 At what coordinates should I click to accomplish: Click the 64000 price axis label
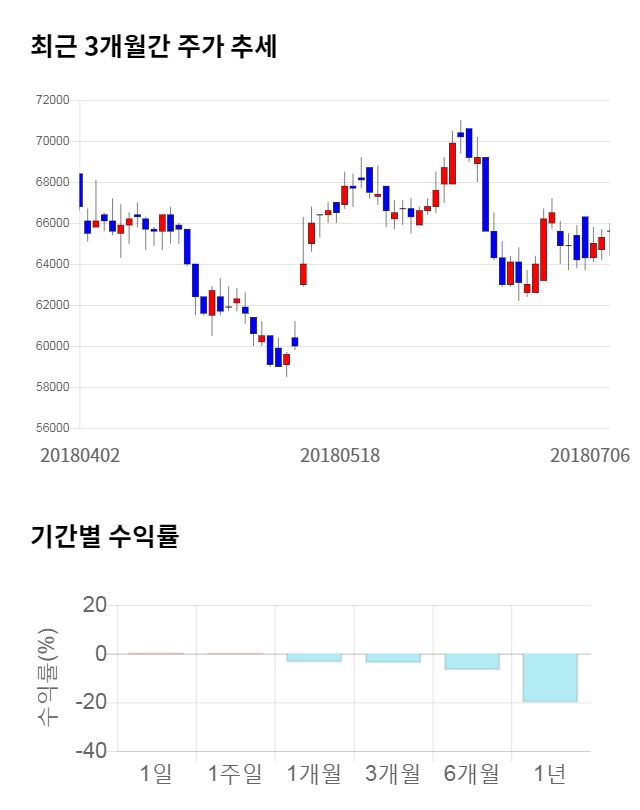pyautogui.click(x=51, y=264)
